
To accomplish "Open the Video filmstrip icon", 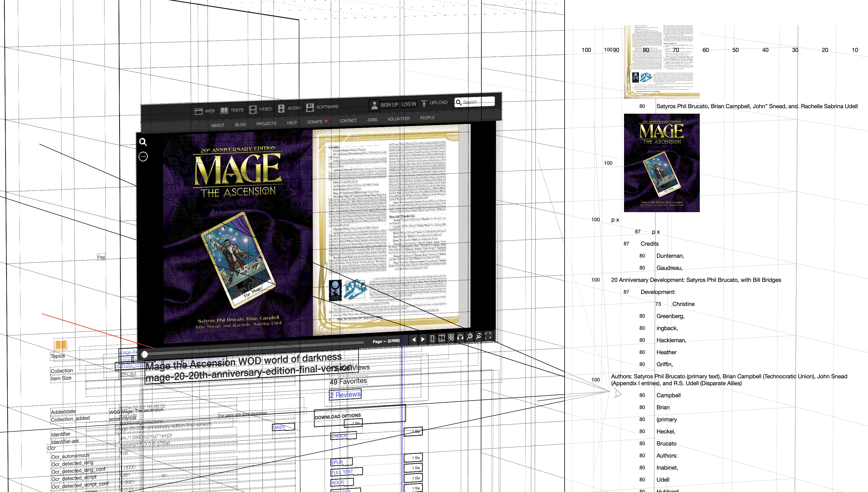I will 253,109.
